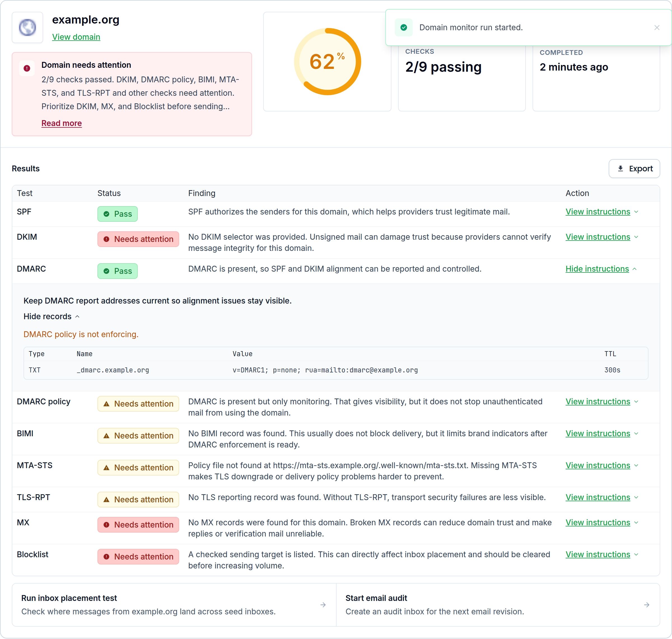Click the TLS-RPT warning triangle icon
This screenshot has width=672, height=639.
tap(106, 500)
